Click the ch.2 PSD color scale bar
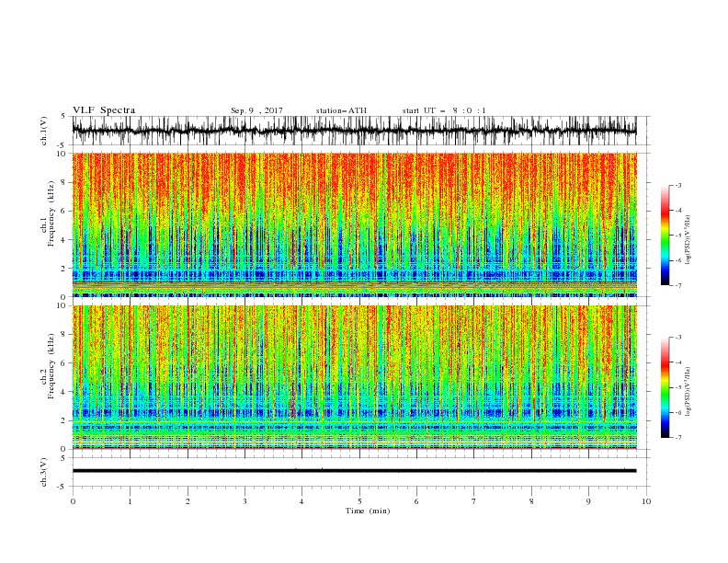 point(665,387)
